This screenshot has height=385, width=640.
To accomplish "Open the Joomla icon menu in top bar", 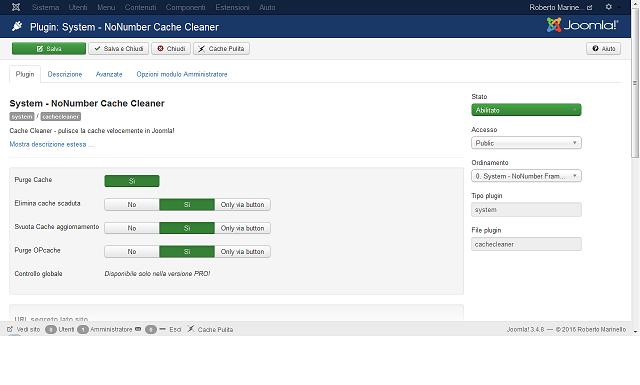I will 16,7.
